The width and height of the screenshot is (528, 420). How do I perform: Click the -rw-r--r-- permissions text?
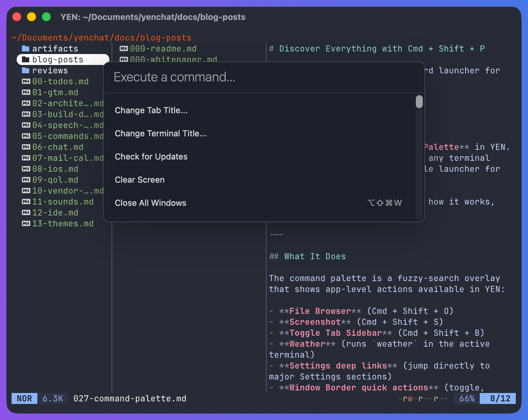coord(423,398)
